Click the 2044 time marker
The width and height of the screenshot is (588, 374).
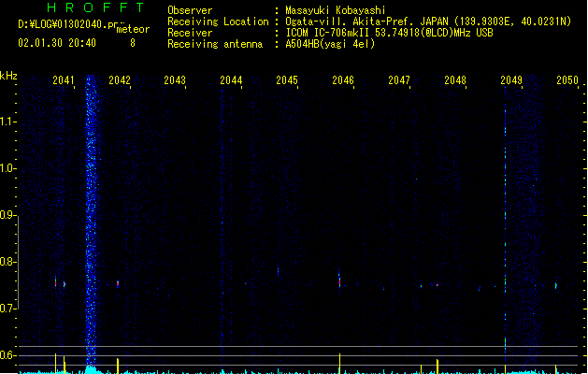click(x=231, y=80)
